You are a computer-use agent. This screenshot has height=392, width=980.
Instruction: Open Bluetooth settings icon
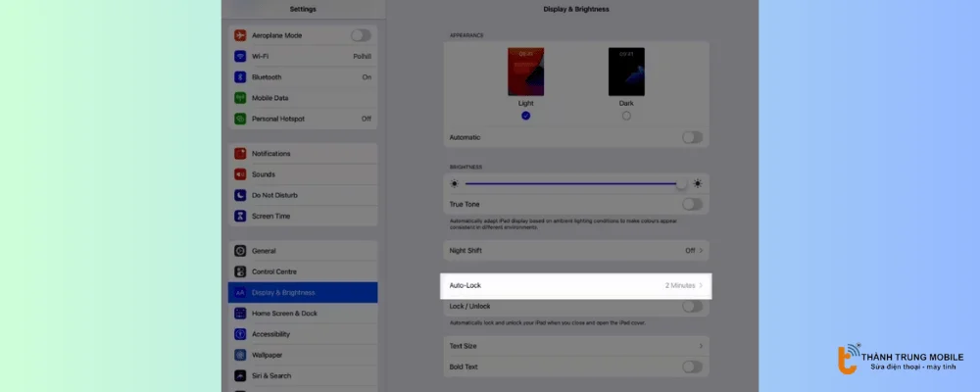click(x=240, y=77)
